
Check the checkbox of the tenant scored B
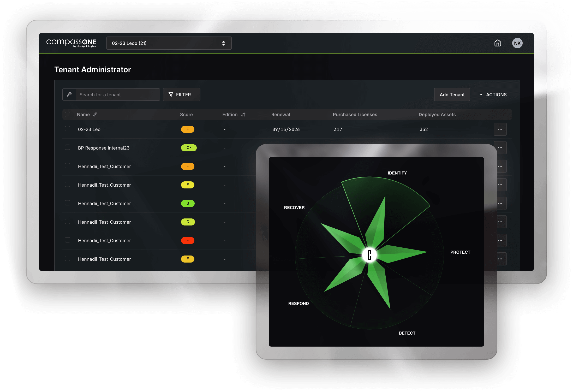click(68, 203)
